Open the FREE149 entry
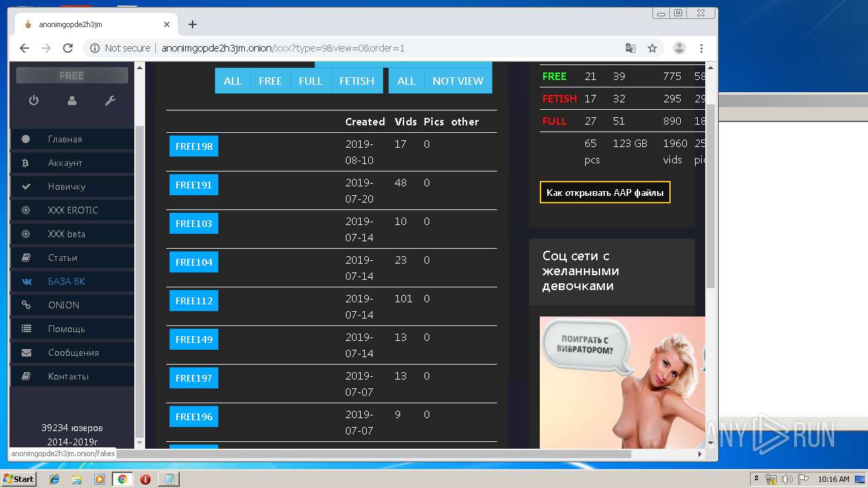868x488 pixels. [194, 340]
